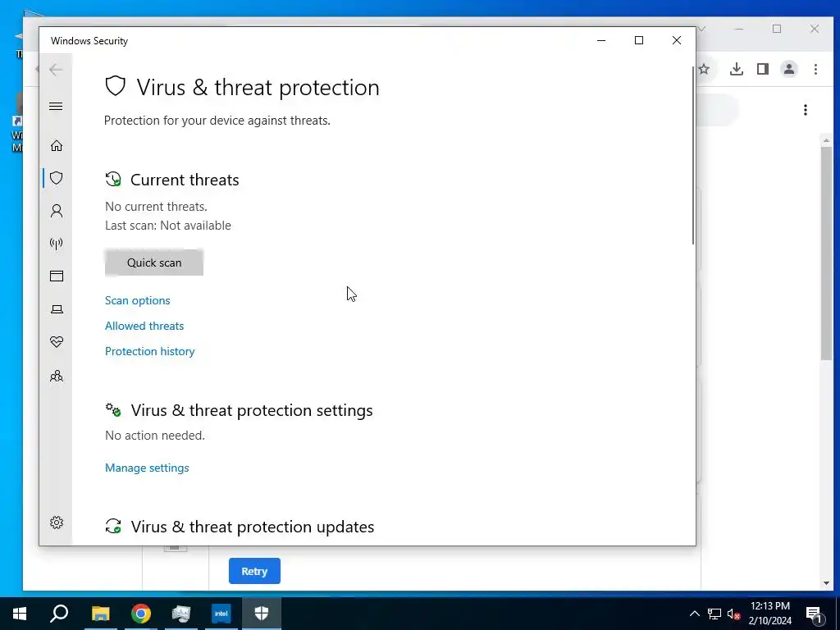Click Windows Security taskbar icon
The width and height of the screenshot is (840, 630).
pos(262,614)
